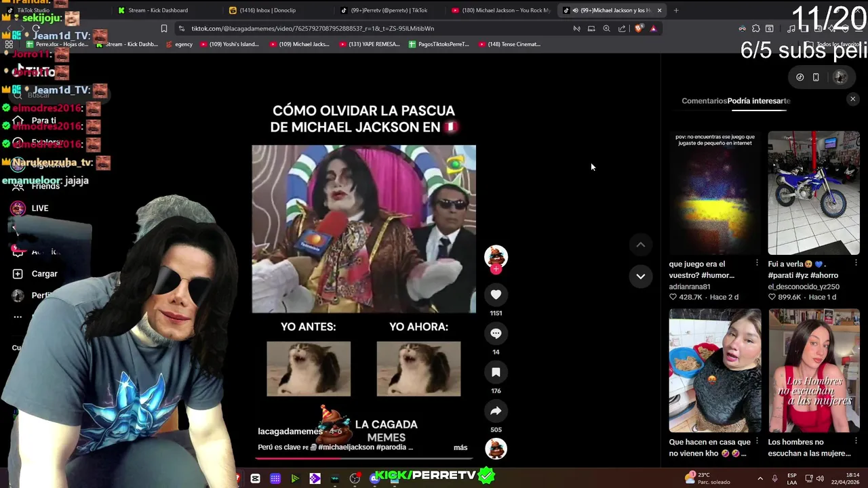Open the Brave Rewards triangle icon
868x488 pixels.
653,28
